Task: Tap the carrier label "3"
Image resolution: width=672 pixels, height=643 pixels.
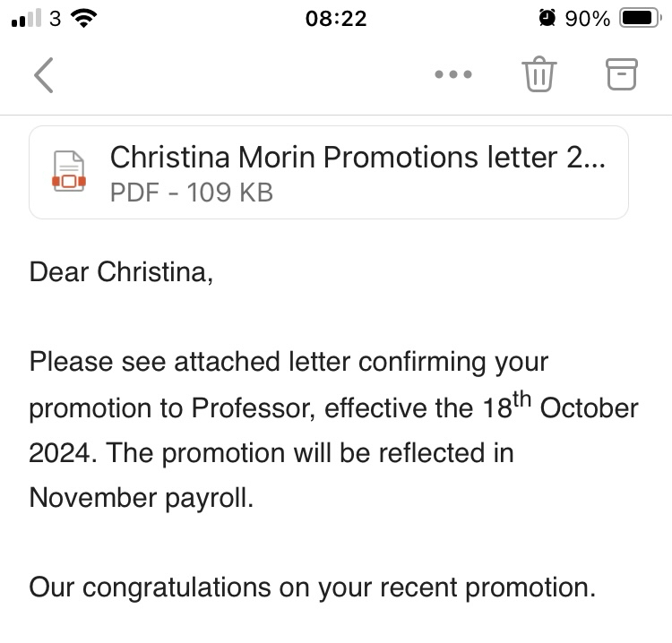Action: (55, 19)
